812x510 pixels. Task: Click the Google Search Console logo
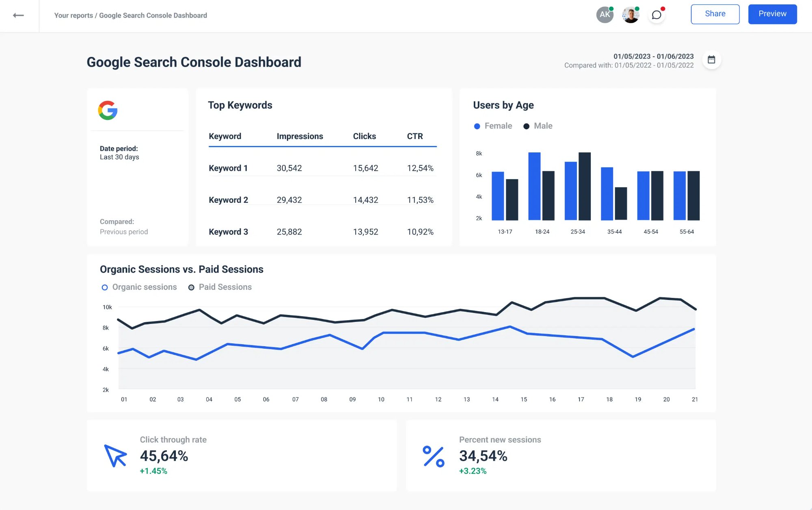[x=107, y=110]
